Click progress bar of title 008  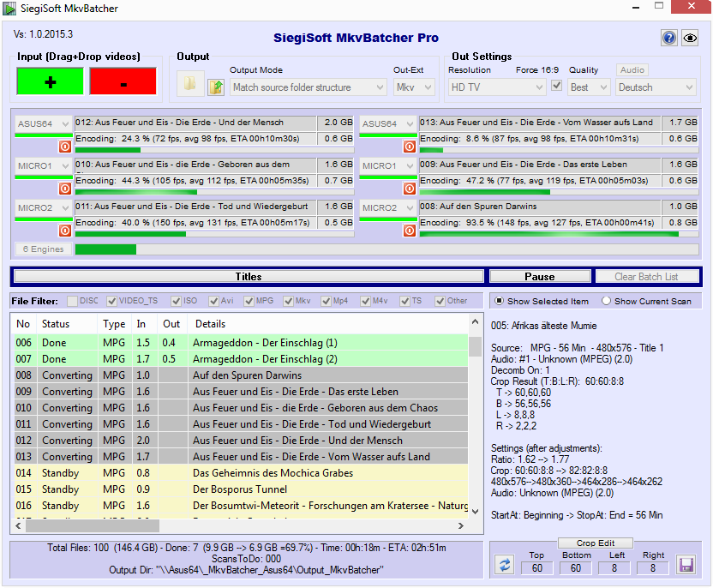[559, 234]
